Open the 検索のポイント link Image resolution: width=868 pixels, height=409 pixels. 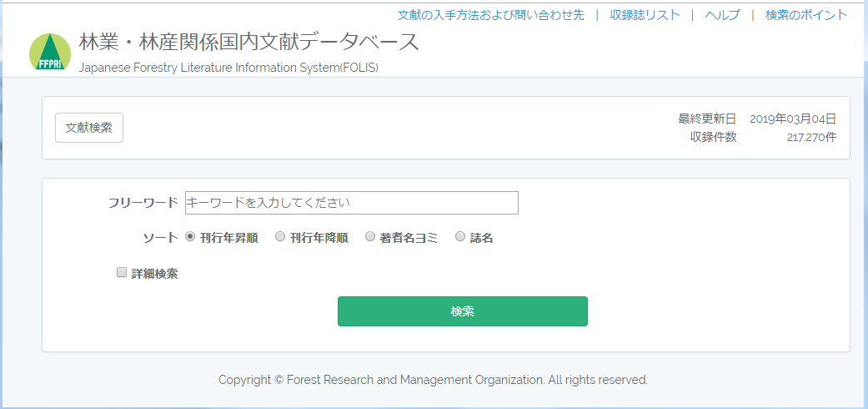pyautogui.click(x=806, y=15)
